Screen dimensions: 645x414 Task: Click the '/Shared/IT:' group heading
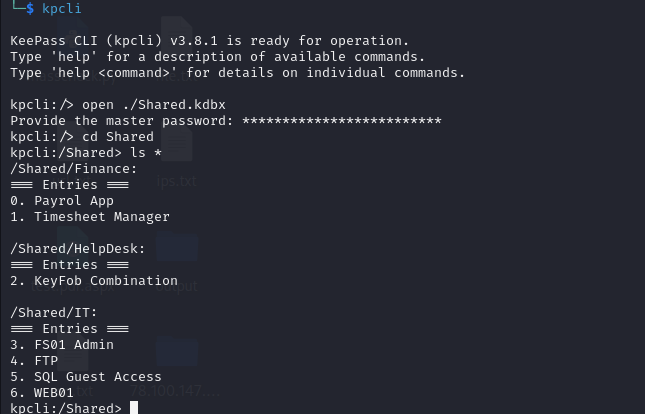coord(53,312)
